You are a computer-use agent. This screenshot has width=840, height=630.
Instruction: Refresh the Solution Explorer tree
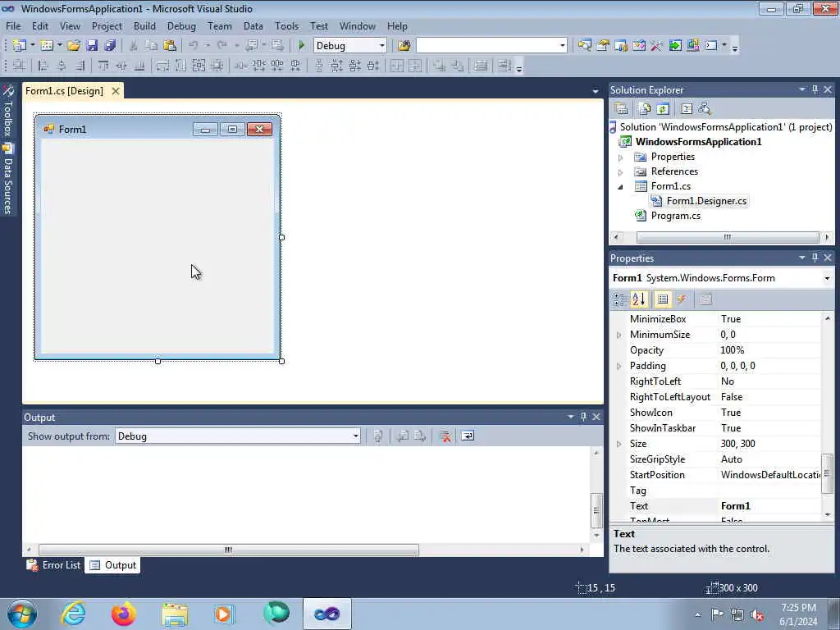point(663,109)
